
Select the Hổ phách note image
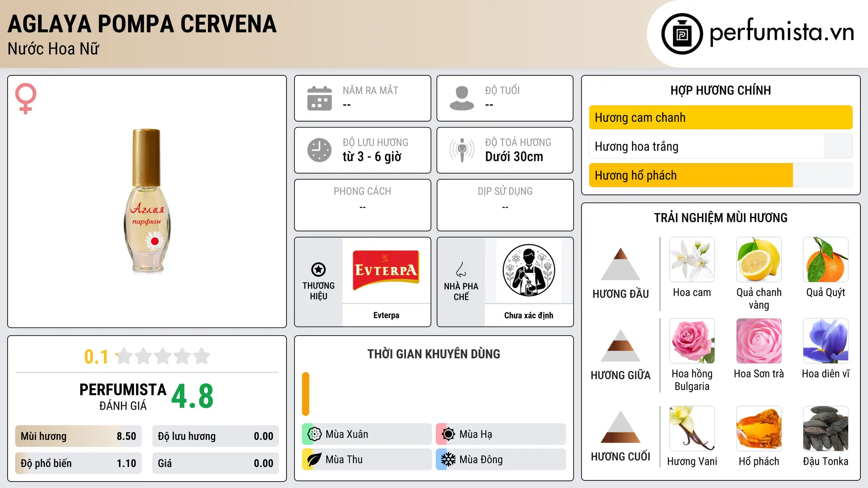point(759,429)
